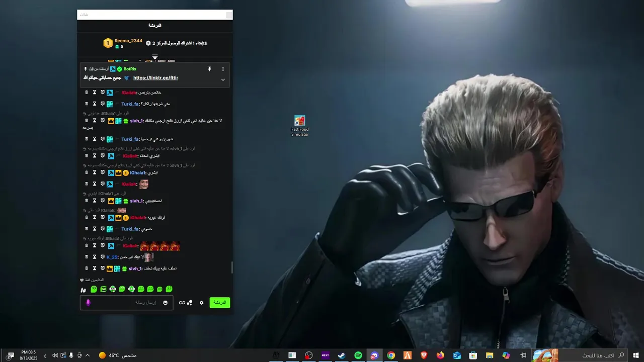This screenshot has height=362, width=644.
Task: Open volume control in system tray
Action: click(55, 355)
